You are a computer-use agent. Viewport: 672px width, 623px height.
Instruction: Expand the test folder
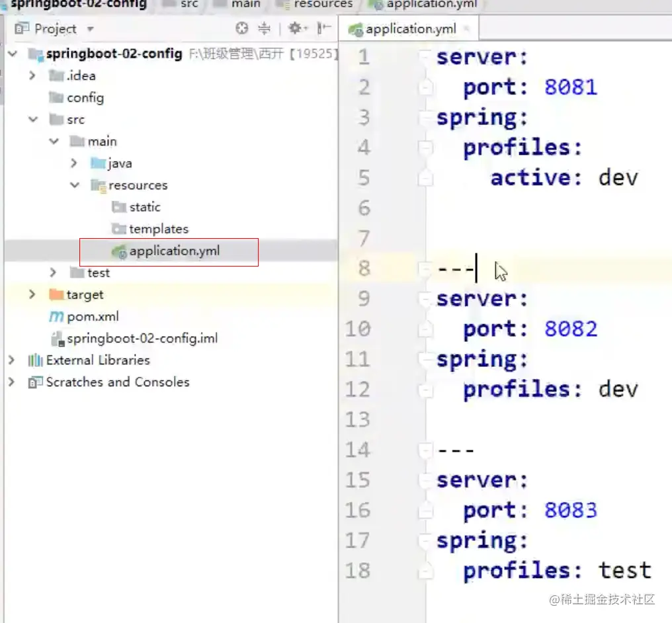pos(53,272)
